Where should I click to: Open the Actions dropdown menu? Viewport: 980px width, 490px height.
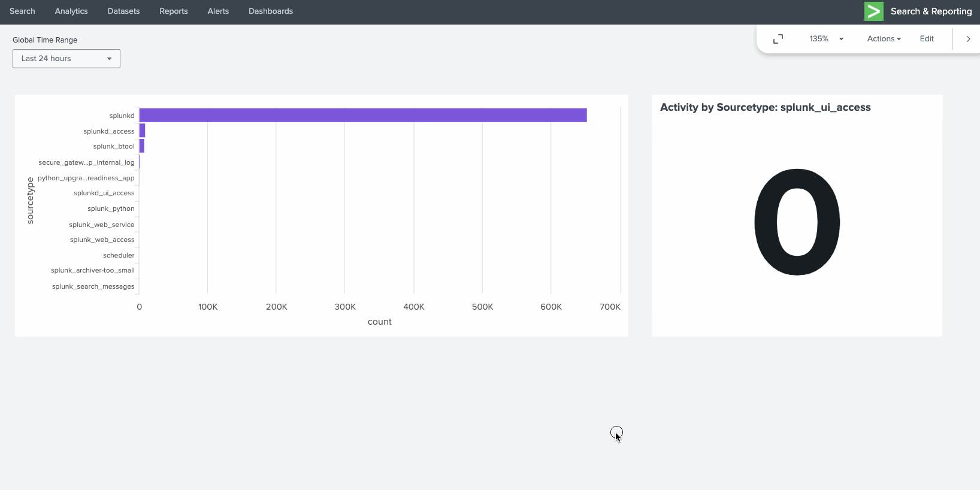click(884, 39)
